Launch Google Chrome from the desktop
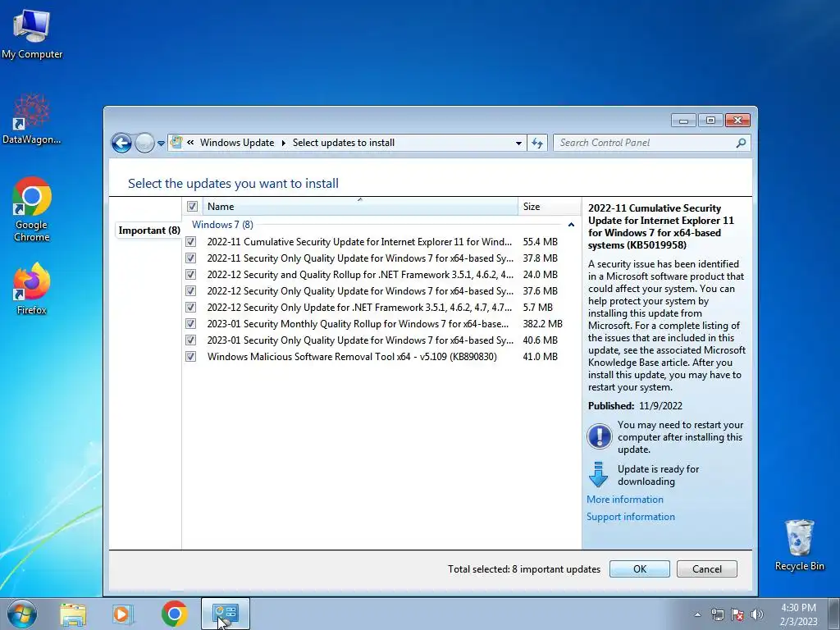 point(32,209)
